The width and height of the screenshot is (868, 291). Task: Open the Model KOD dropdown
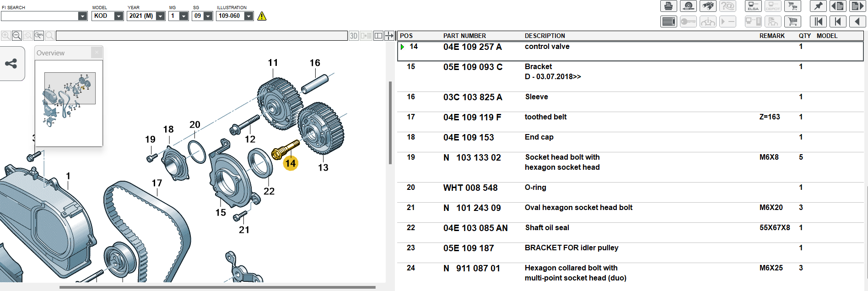(119, 16)
